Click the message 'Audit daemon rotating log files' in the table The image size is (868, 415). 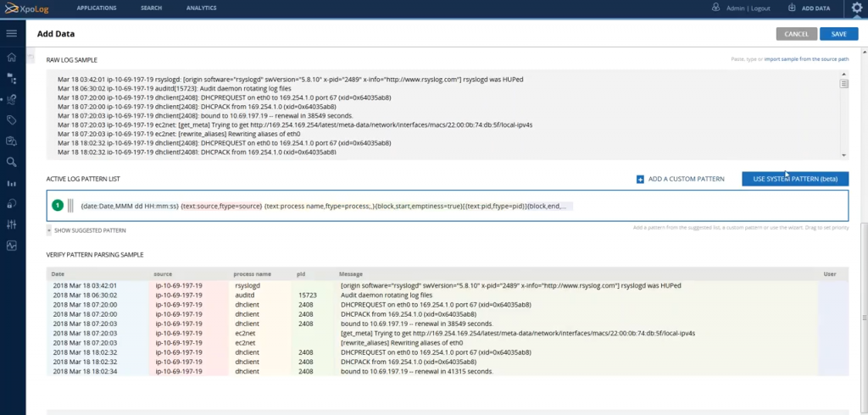tap(387, 295)
